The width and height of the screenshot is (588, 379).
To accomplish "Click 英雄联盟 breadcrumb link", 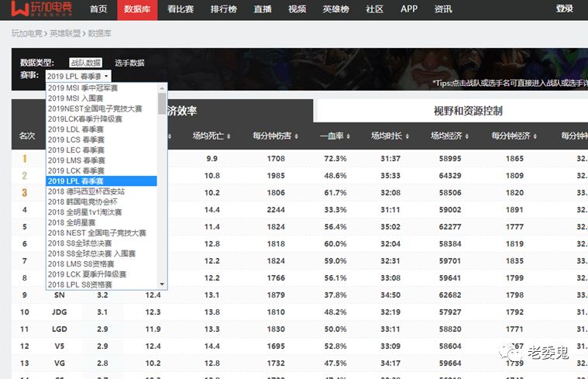I will click(65, 33).
